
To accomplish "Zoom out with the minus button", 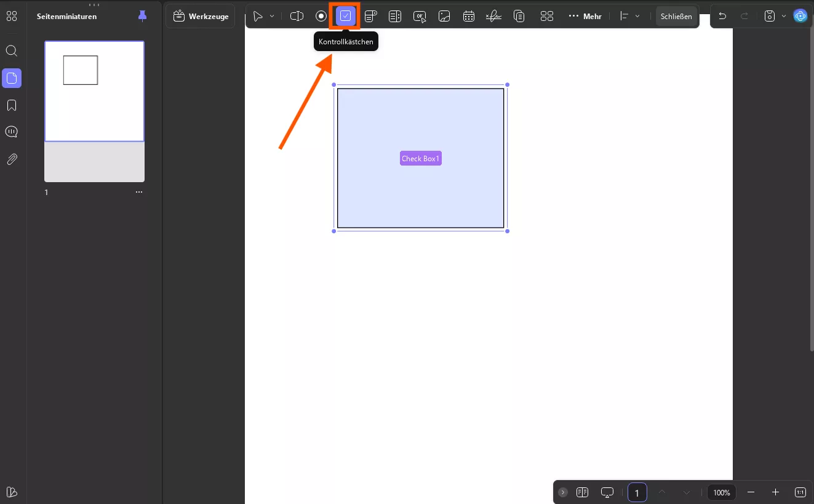I will pos(751,492).
